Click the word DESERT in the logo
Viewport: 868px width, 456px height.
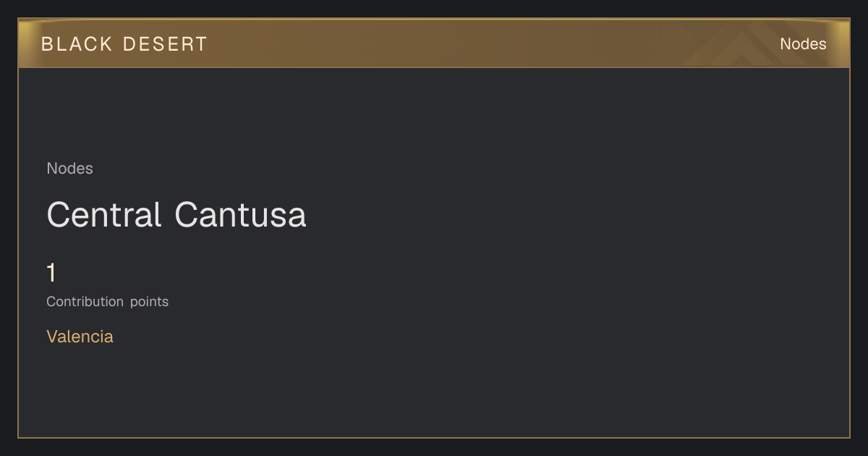[x=166, y=44]
